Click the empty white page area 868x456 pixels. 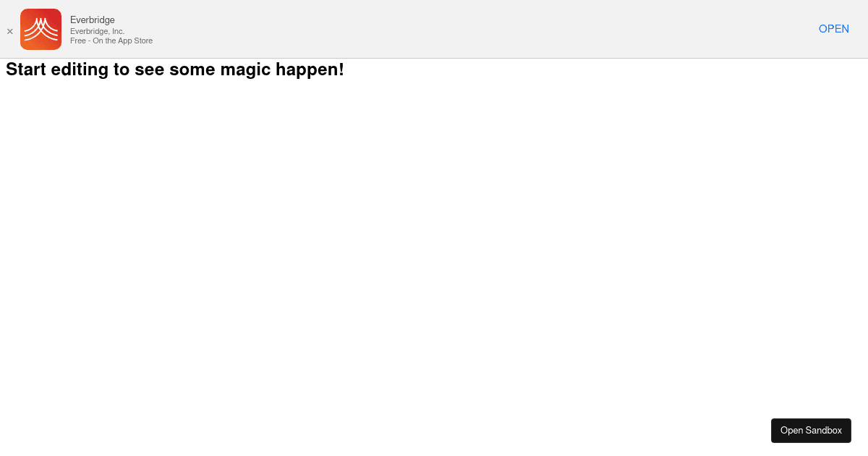[x=434, y=253]
